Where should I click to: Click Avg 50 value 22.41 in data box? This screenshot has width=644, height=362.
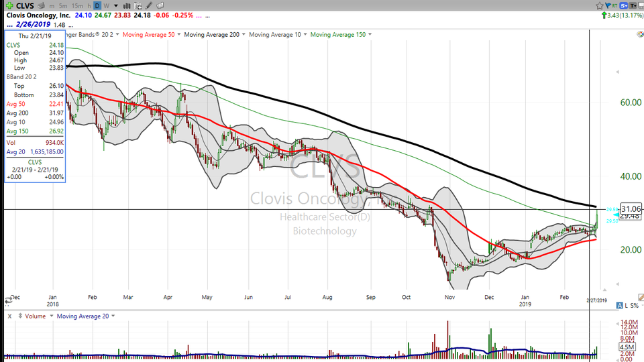click(56, 104)
